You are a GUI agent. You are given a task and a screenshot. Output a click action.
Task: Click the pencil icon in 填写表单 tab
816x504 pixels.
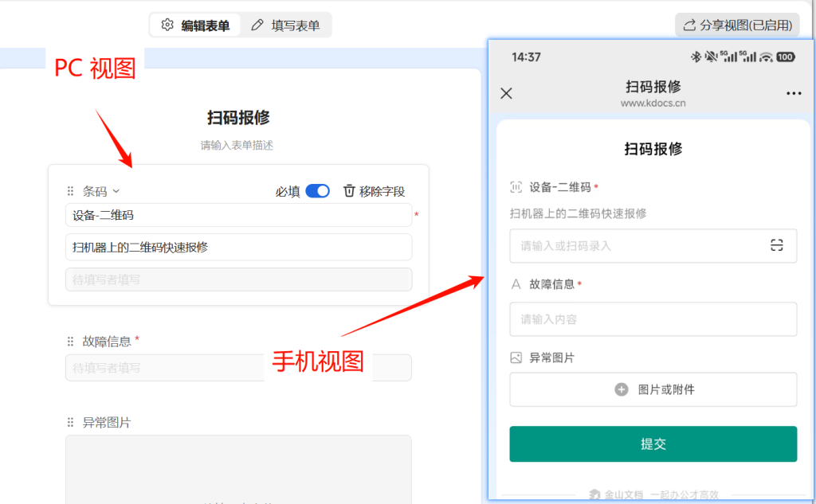click(257, 25)
